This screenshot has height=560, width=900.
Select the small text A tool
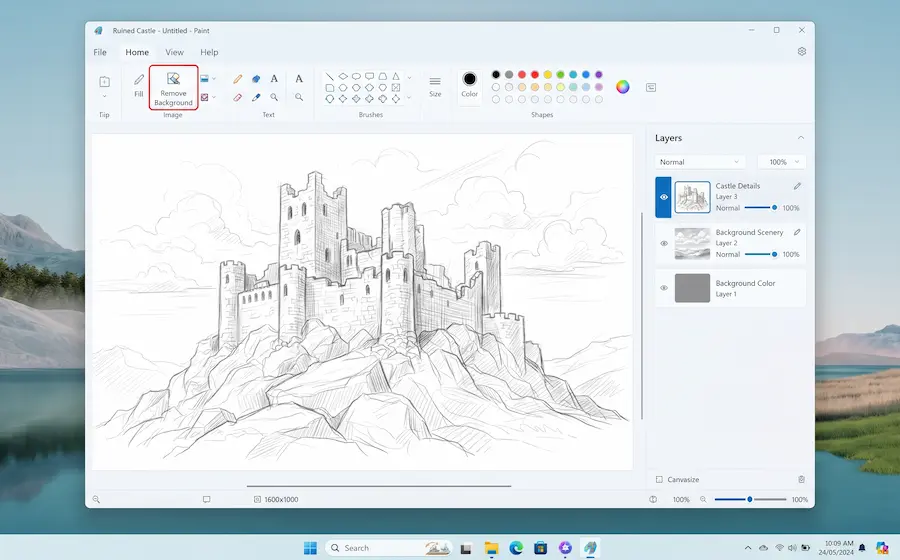tap(274, 79)
